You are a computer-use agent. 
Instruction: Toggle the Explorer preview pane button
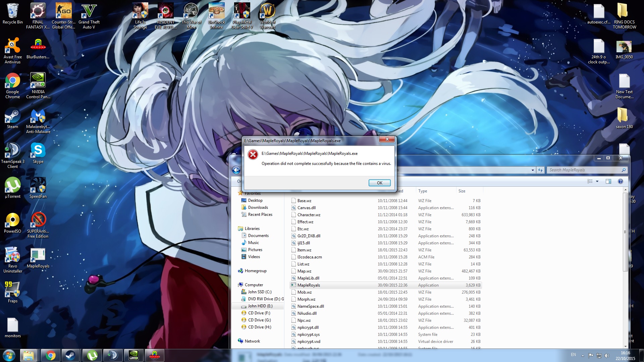coord(608,181)
